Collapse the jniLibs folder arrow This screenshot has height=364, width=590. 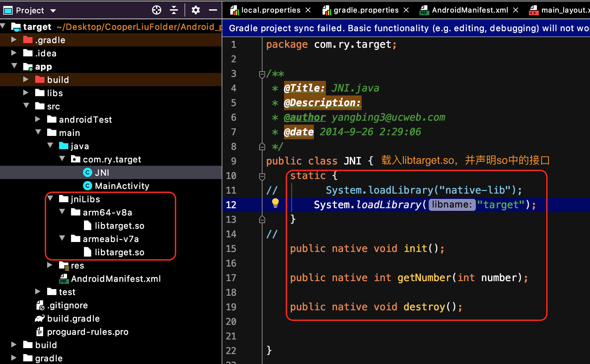(x=50, y=198)
